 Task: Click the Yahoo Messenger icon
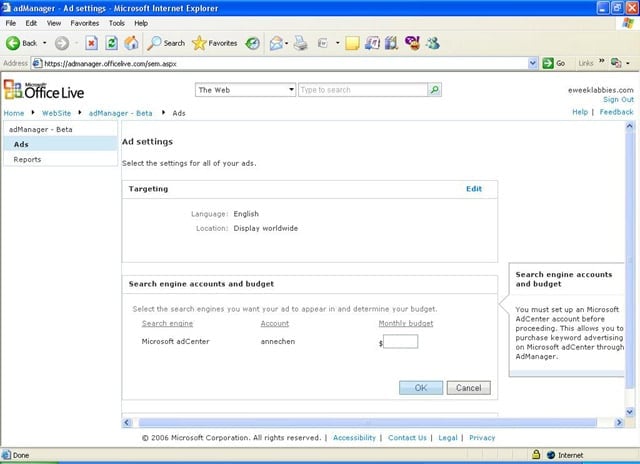[412, 43]
